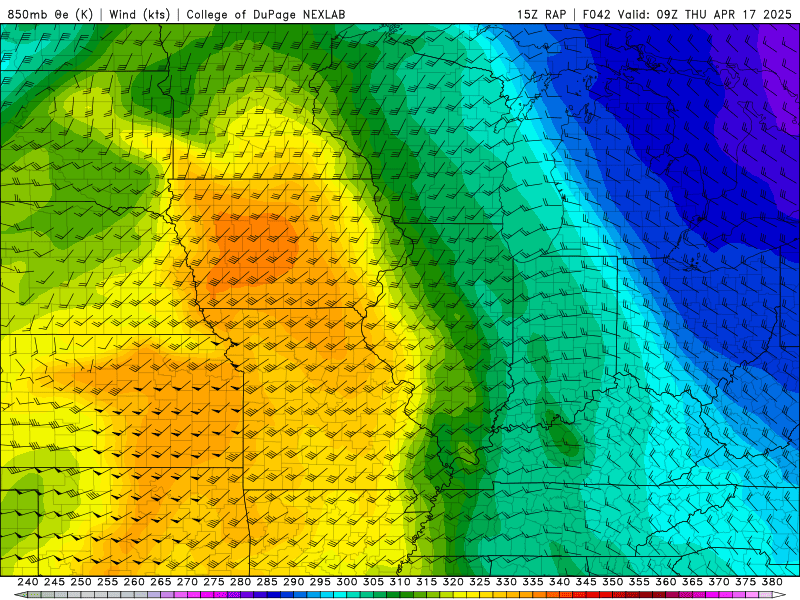Select the 'Wind (kts)' header text
Image resolution: width=800 pixels, height=600 pixels.
(x=140, y=14)
